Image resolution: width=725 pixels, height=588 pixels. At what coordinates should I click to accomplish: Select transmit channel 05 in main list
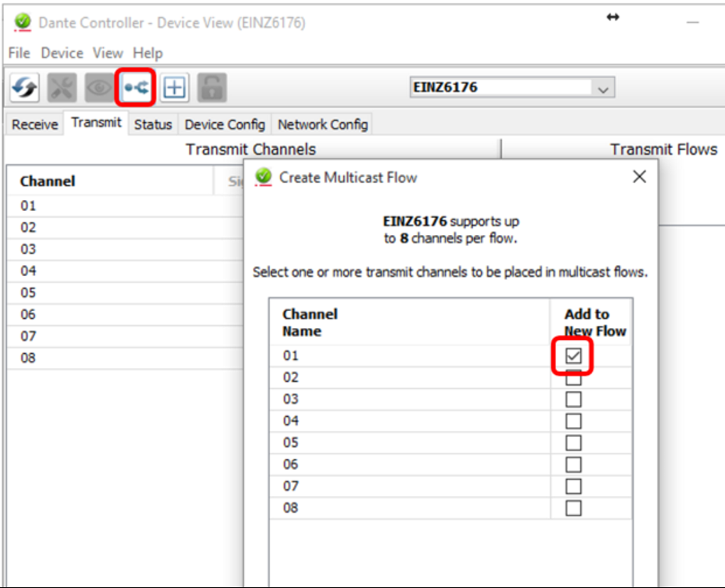point(124,292)
